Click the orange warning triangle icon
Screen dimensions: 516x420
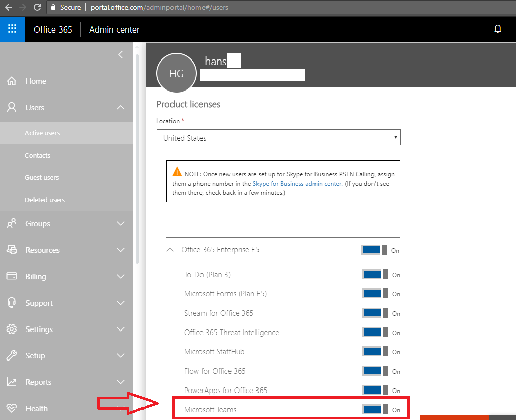click(x=177, y=172)
